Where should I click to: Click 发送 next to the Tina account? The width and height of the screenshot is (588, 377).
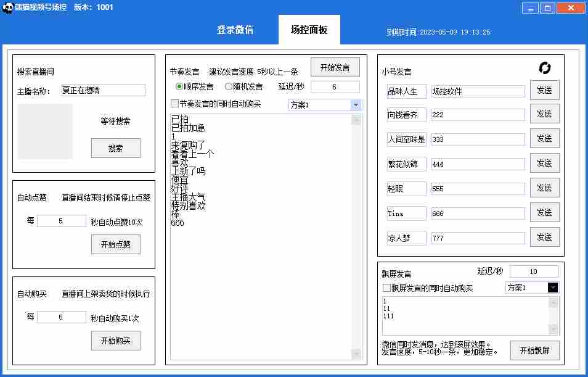(x=544, y=212)
